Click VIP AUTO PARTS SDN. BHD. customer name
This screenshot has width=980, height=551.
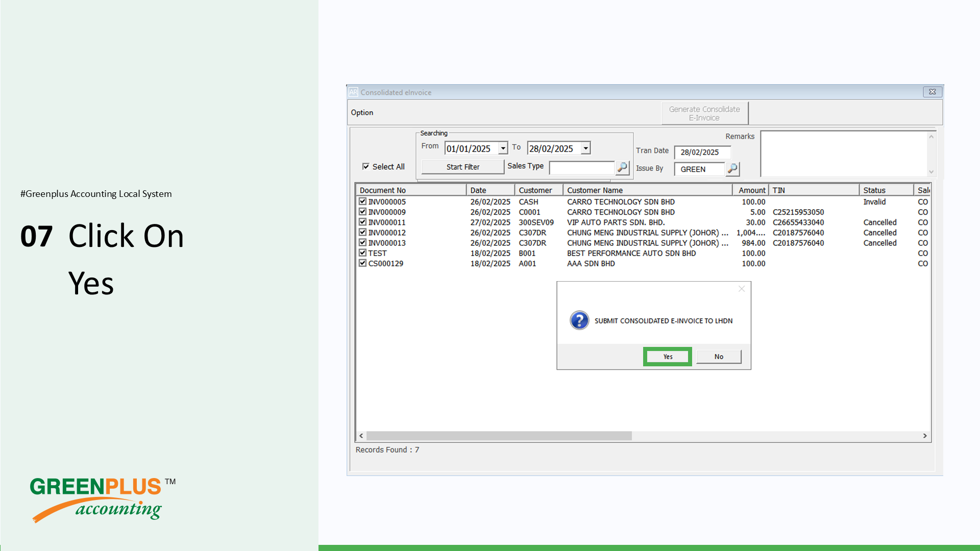pyautogui.click(x=616, y=222)
